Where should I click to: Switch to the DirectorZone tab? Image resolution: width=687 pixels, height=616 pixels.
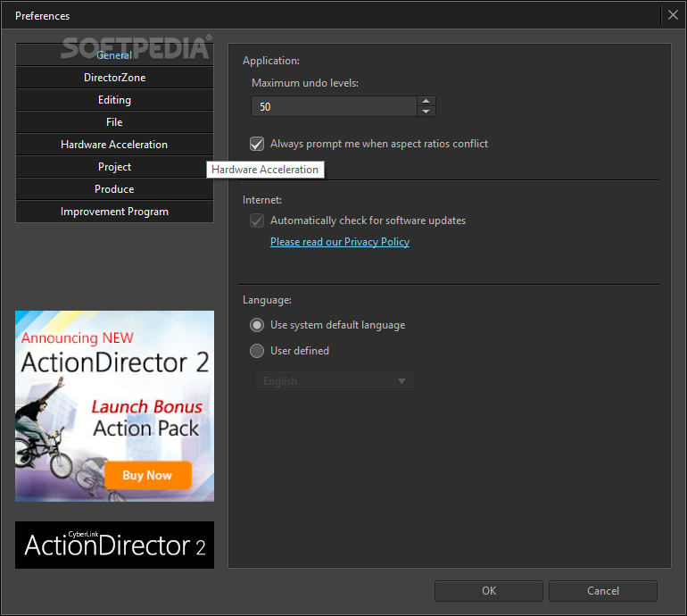(x=114, y=78)
